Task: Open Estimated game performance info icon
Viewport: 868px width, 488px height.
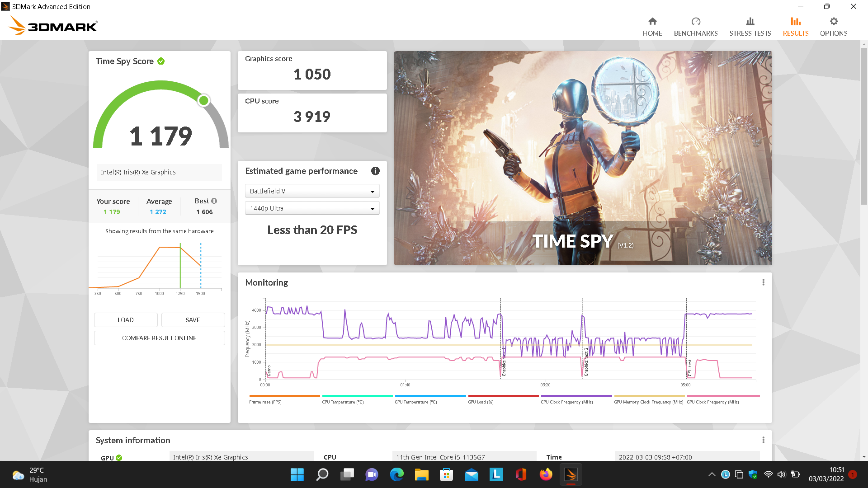Action: tap(375, 171)
